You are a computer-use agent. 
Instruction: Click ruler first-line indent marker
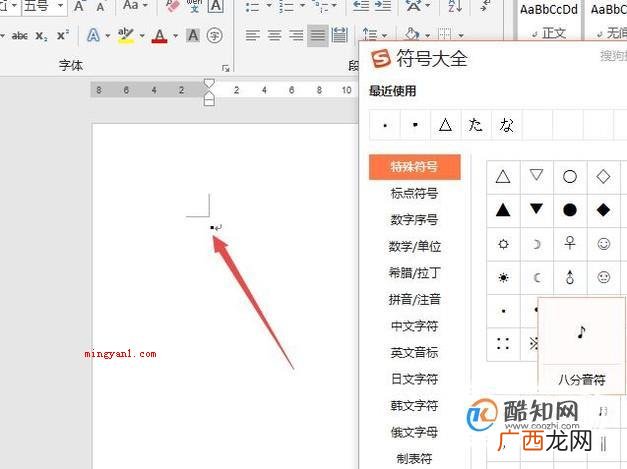tap(209, 84)
